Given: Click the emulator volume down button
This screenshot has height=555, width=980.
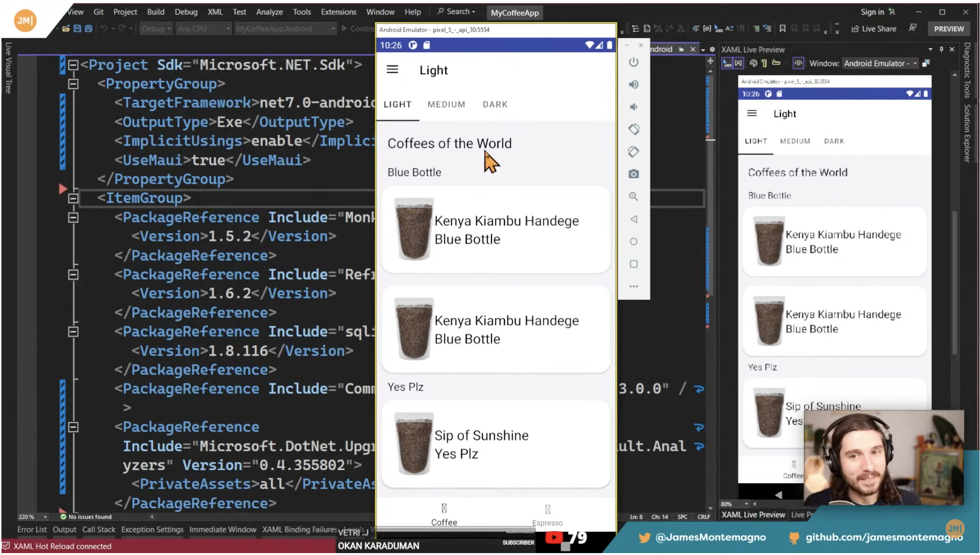Looking at the screenshot, I should (633, 107).
